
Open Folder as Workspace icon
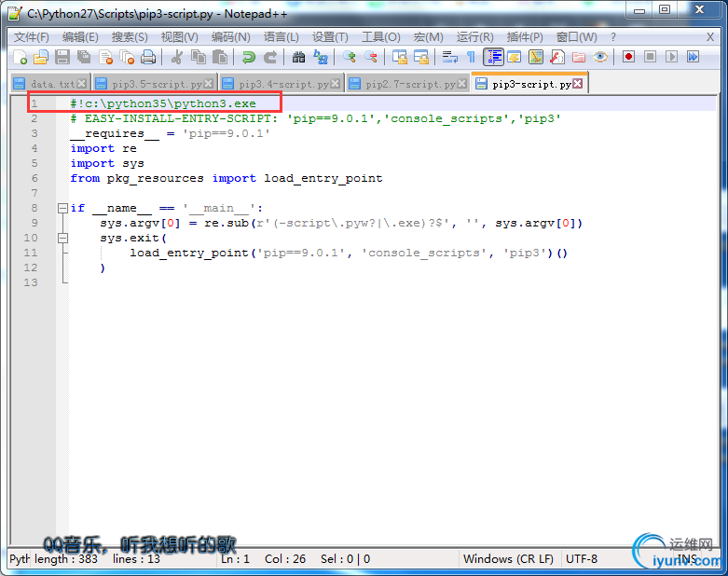click(x=579, y=57)
